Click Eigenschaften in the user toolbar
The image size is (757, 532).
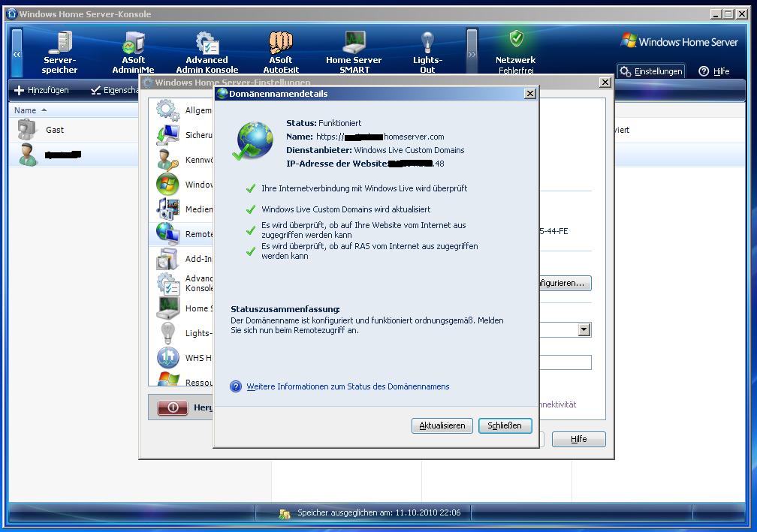[115, 90]
